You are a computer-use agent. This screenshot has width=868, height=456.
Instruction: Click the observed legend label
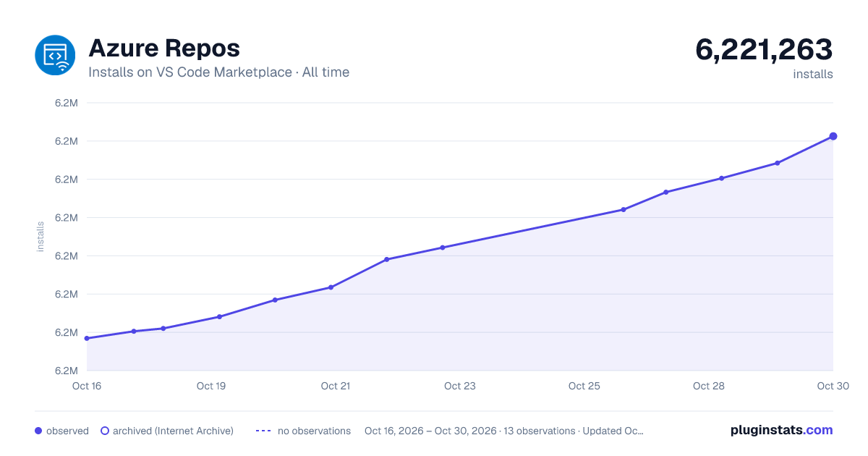(67, 431)
